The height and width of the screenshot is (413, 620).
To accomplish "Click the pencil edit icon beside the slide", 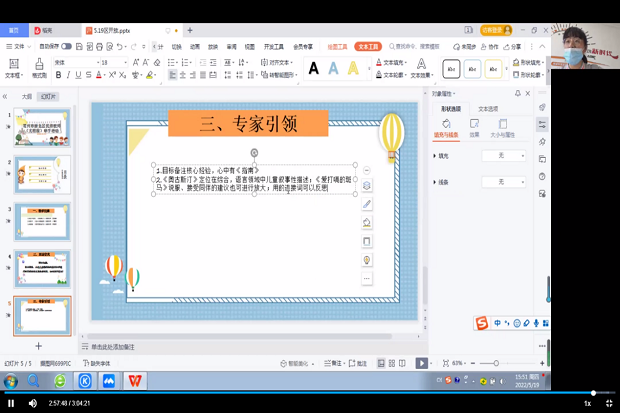I will click(x=367, y=204).
